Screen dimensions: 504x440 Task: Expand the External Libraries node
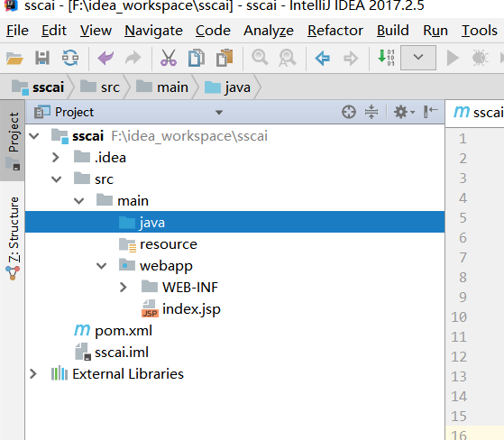coord(33,374)
